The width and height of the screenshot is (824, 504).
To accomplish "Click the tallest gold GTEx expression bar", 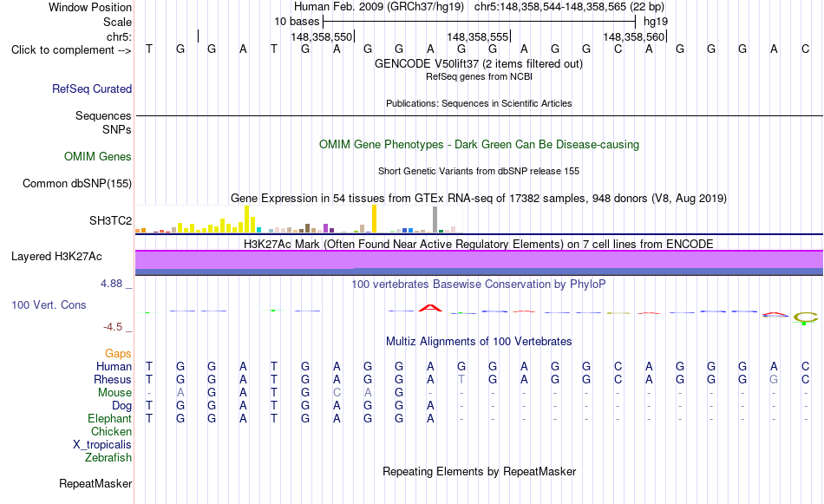I will coord(374,219).
